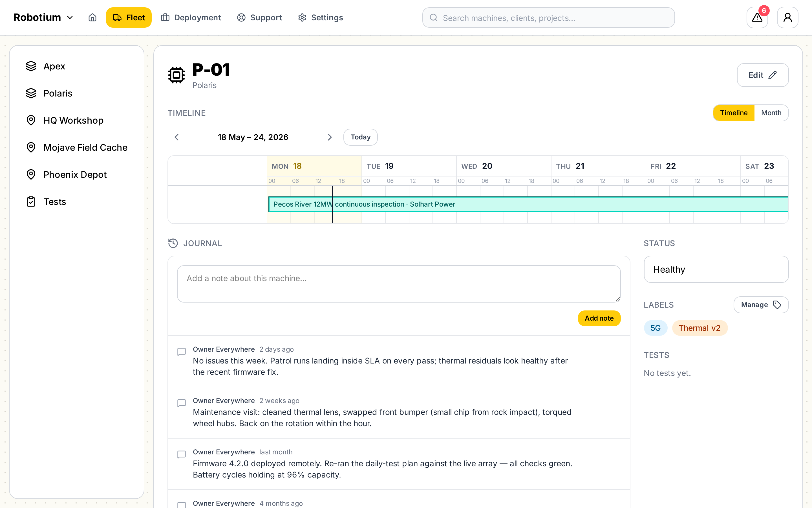The width and height of the screenshot is (812, 508).
Task: Open the Healthy status selector
Action: pos(716,269)
